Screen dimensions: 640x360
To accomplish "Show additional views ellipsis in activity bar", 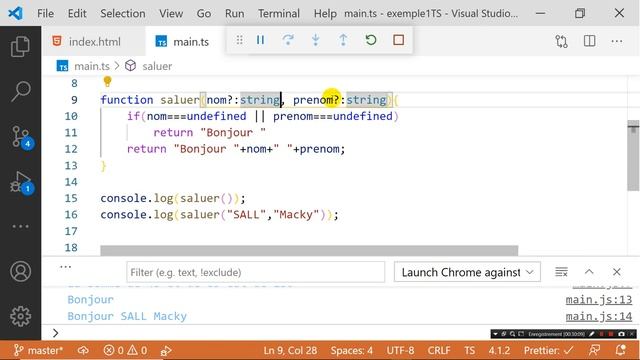I will click(20, 227).
